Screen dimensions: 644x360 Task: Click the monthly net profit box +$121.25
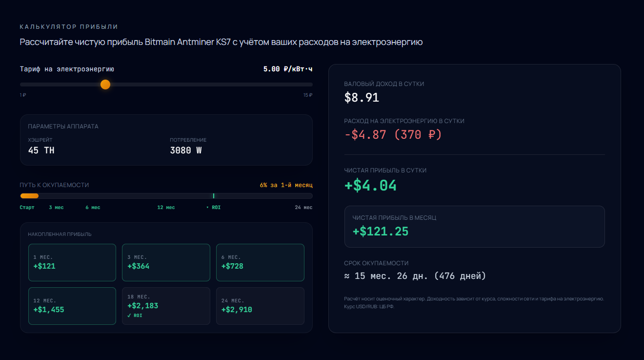[474, 227]
